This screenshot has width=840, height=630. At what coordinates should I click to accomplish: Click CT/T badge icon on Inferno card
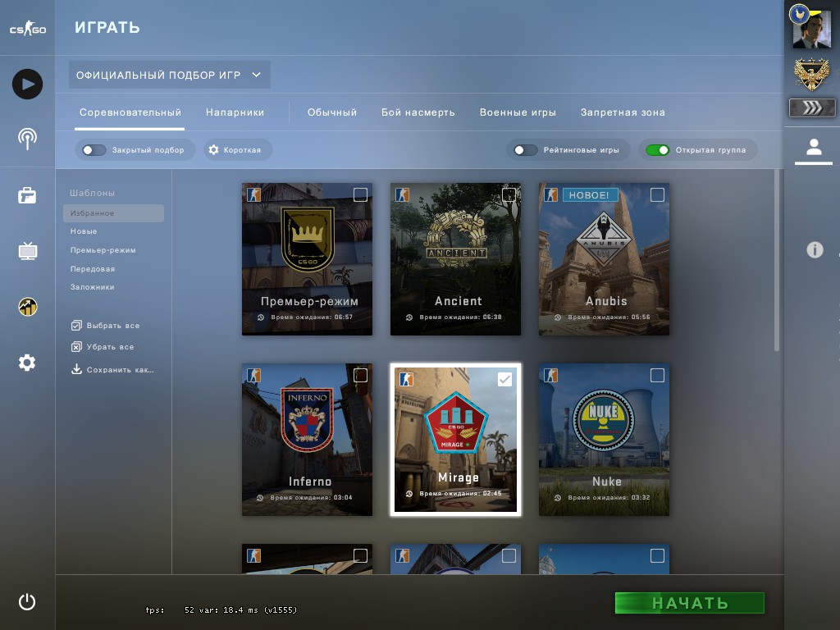pyautogui.click(x=253, y=376)
